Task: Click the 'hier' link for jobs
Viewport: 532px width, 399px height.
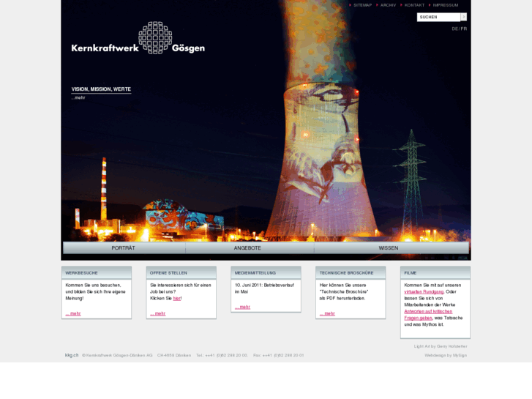Action: pos(177,298)
